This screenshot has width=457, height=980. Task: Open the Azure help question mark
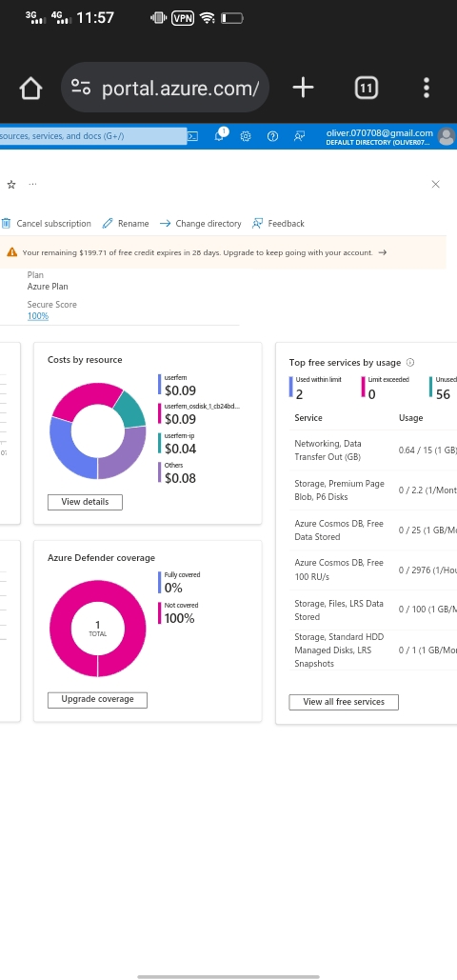coord(272,136)
